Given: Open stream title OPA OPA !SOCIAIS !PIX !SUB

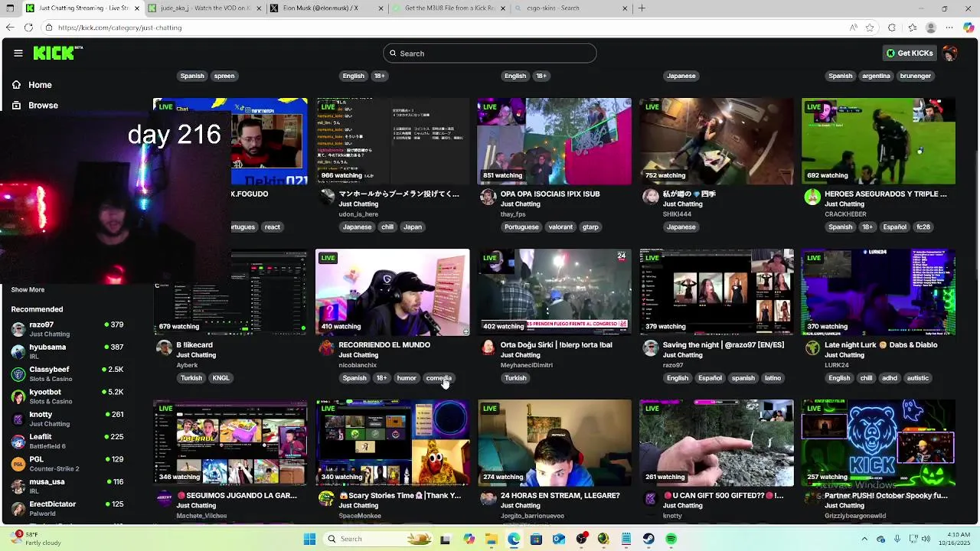Looking at the screenshot, I should [x=550, y=194].
